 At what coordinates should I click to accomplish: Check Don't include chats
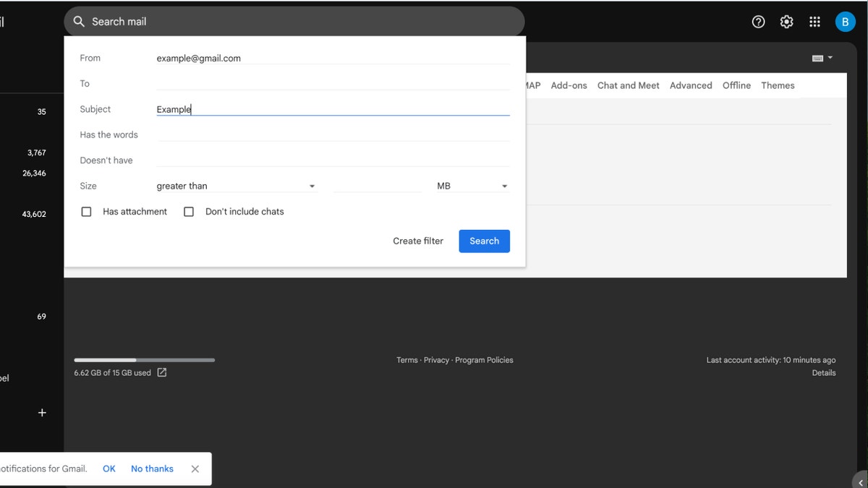pyautogui.click(x=189, y=211)
